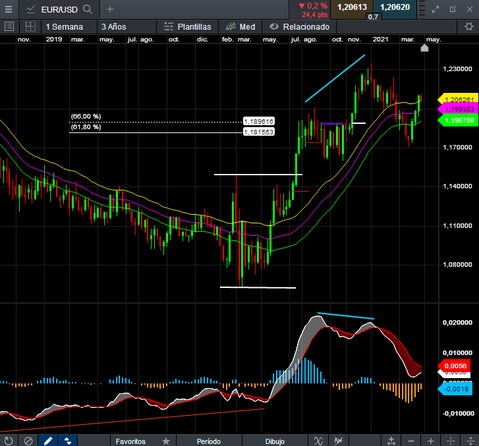The width and height of the screenshot is (479, 446).
Task: Toggle the up-down arrows trading tool
Action: point(68,441)
